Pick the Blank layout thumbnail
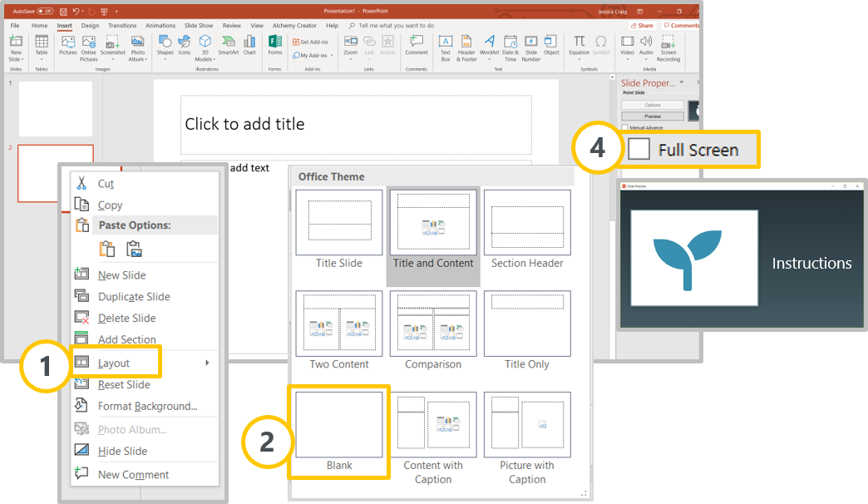The width and height of the screenshot is (868, 504). pyautogui.click(x=339, y=425)
